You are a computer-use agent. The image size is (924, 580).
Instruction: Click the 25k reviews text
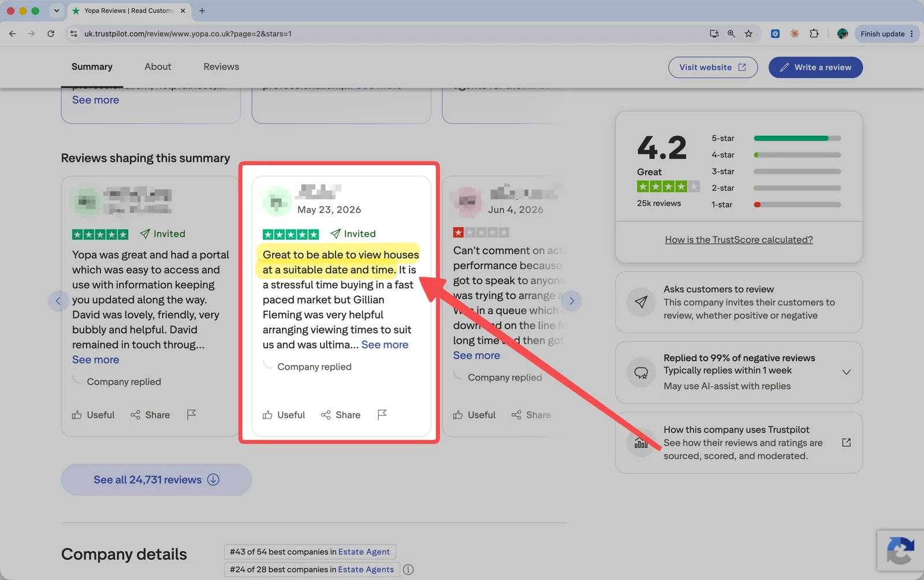point(659,203)
